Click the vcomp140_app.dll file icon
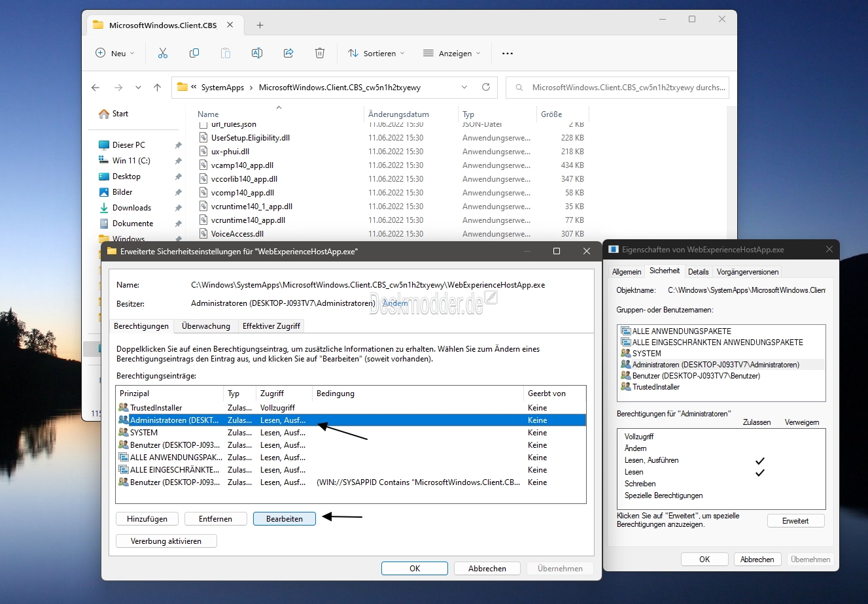This screenshot has width=868, height=604. tap(203, 193)
